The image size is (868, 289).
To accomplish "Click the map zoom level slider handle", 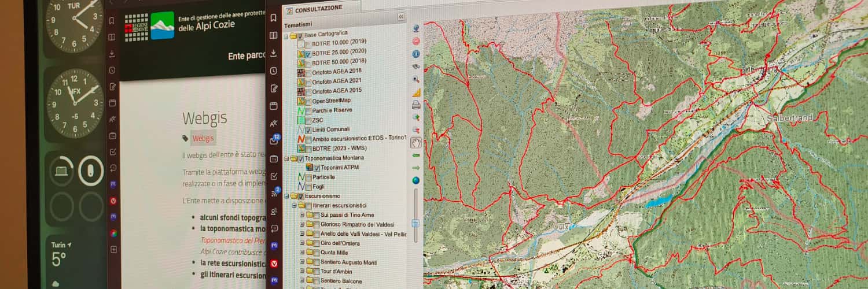I will pyautogui.click(x=415, y=223).
